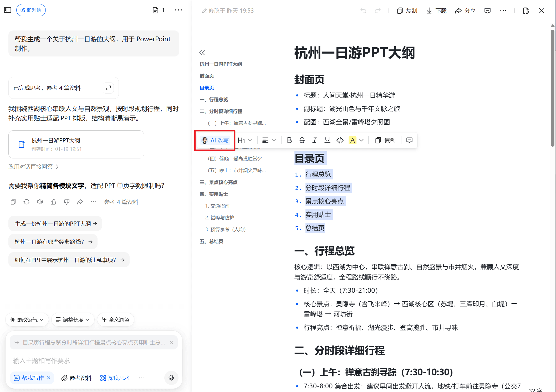Click the microphone voice input icon

coord(171,378)
